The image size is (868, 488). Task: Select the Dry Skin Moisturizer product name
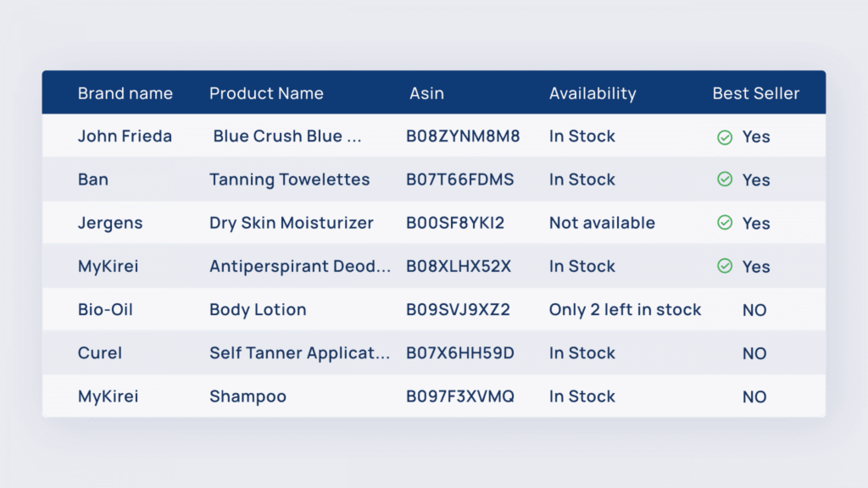[x=292, y=223]
